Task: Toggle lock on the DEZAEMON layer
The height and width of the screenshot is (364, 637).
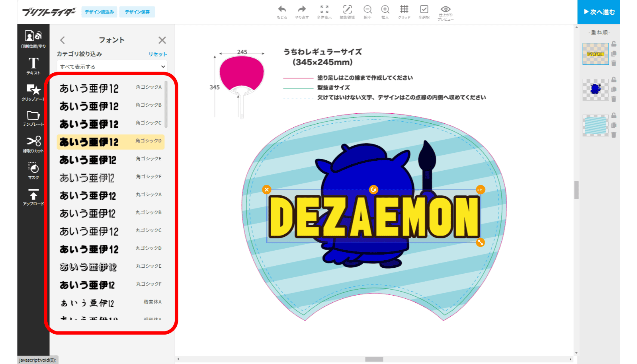Action: 614,44
